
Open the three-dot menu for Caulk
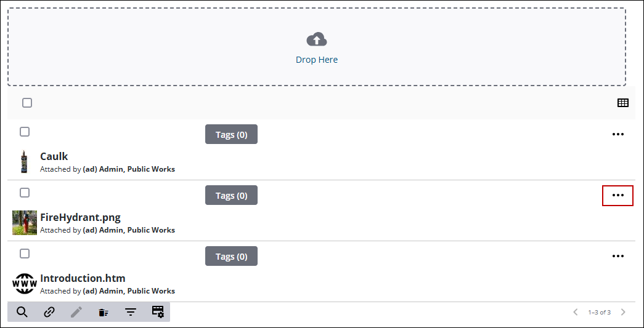[x=618, y=134]
